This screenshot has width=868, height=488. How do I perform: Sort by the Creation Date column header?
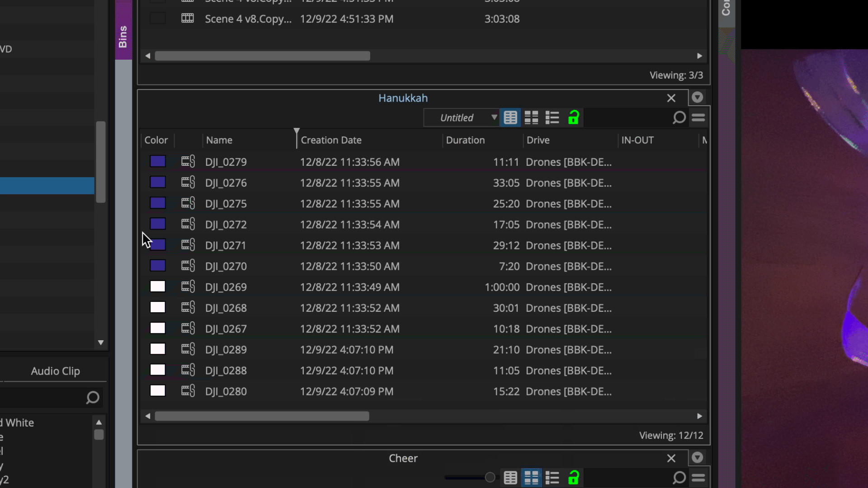[x=331, y=140]
